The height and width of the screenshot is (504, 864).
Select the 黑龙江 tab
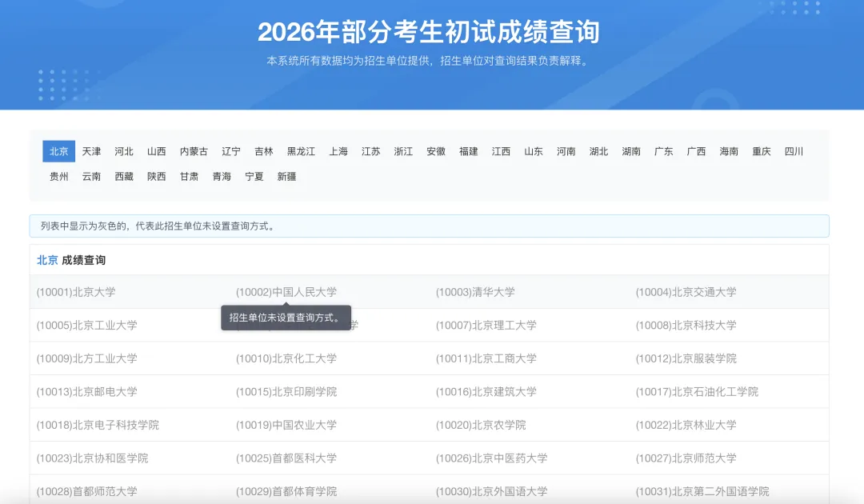[301, 151]
